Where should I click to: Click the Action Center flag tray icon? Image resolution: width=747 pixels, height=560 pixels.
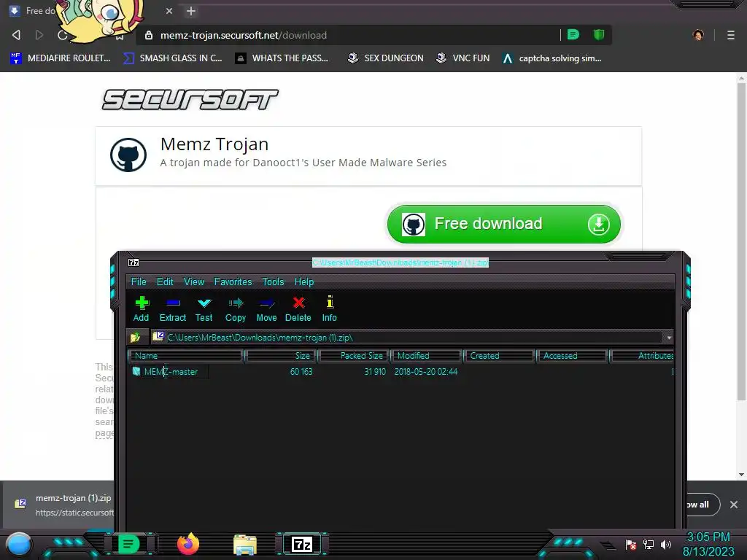click(631, 544)
